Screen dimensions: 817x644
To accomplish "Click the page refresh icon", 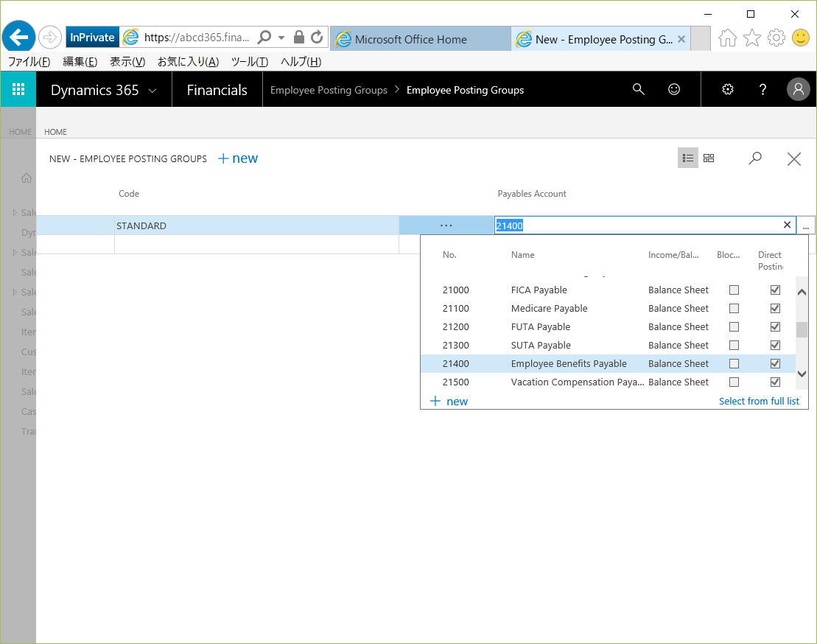I will tap(317, 37).
